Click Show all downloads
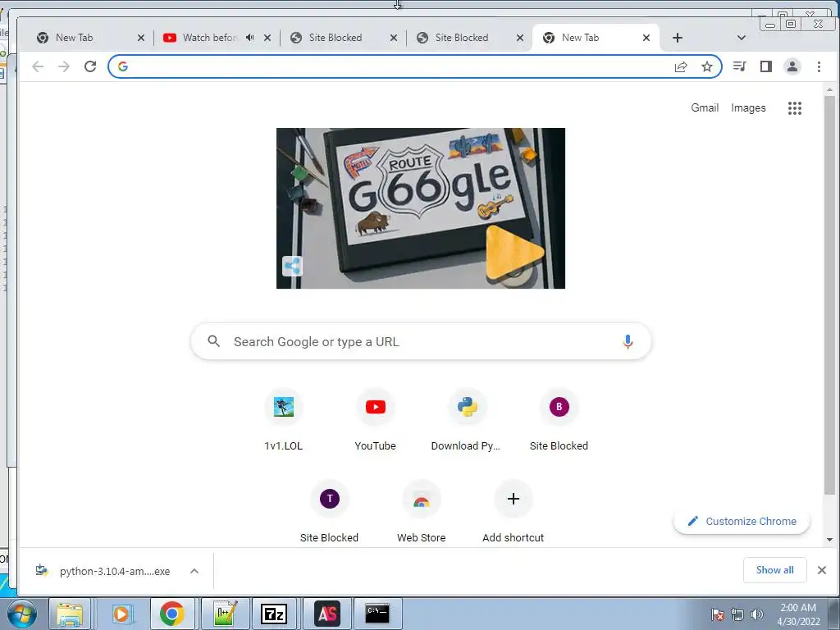 774,570
